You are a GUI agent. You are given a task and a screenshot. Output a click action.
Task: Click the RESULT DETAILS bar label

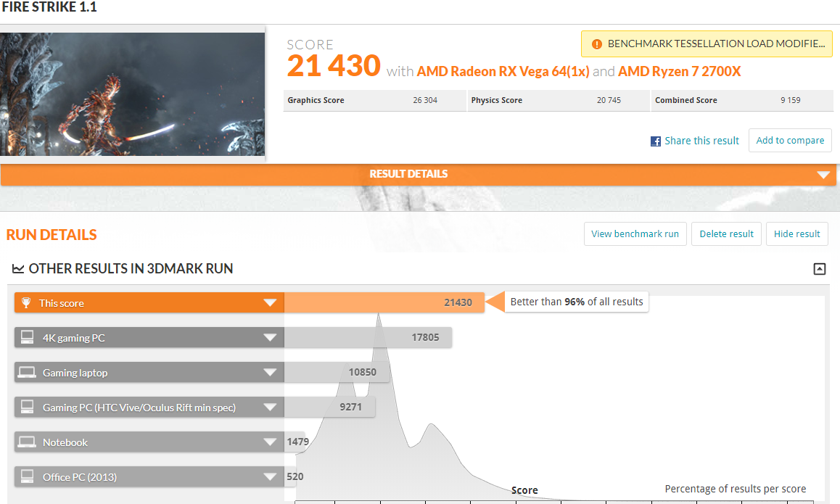[408, 174]
